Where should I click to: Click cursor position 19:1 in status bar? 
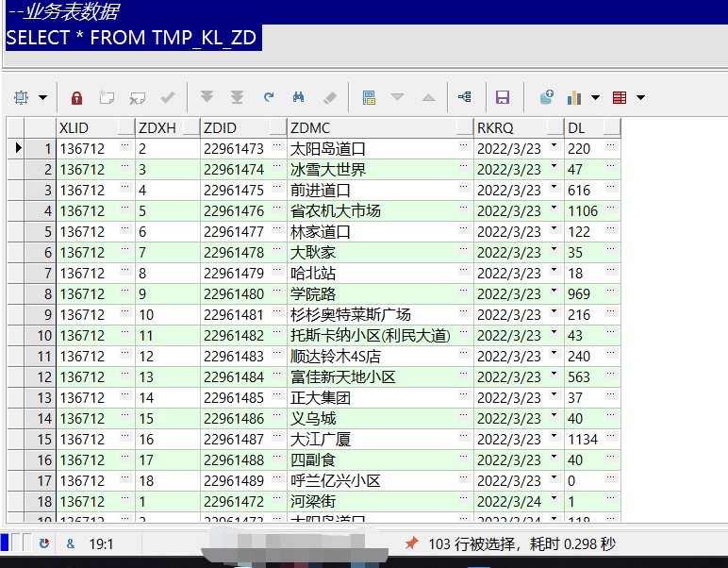(x=101, y=543)
